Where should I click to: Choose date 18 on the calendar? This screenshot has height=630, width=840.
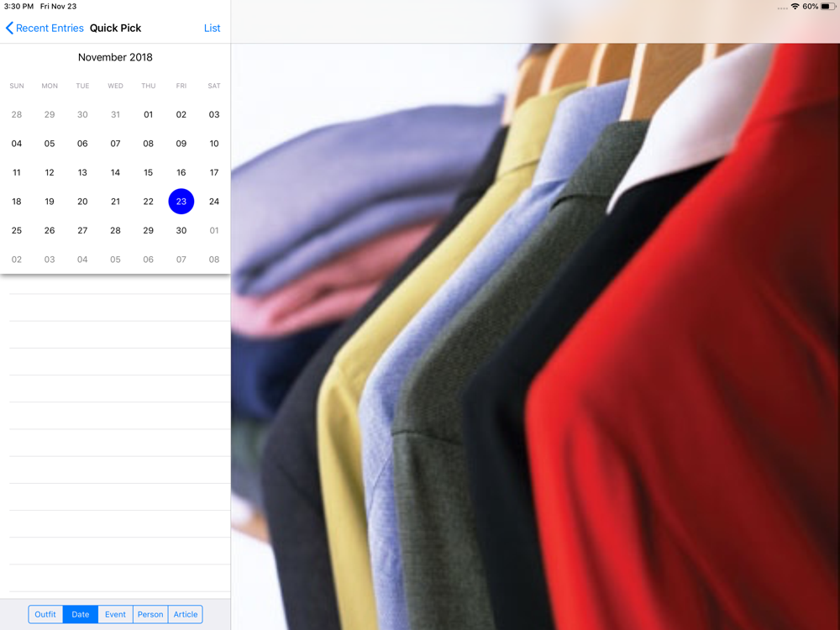click(x=17, y=202)
